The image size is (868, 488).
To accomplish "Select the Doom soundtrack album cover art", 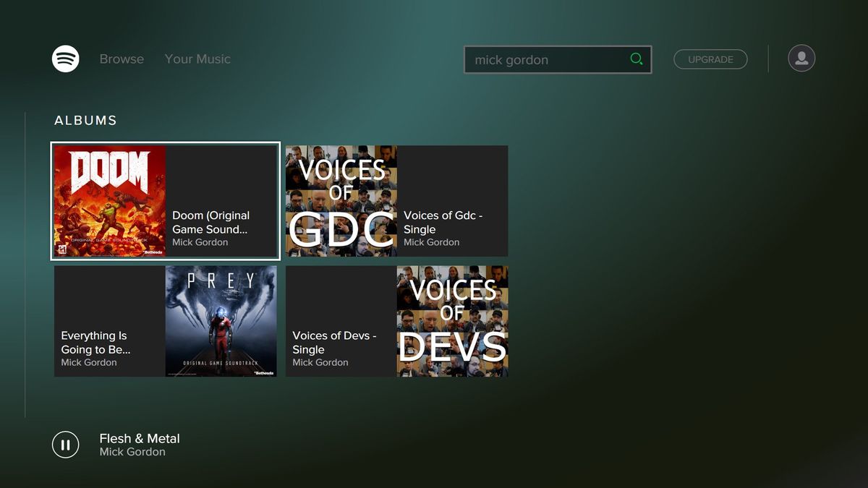I will coord(109,200).
